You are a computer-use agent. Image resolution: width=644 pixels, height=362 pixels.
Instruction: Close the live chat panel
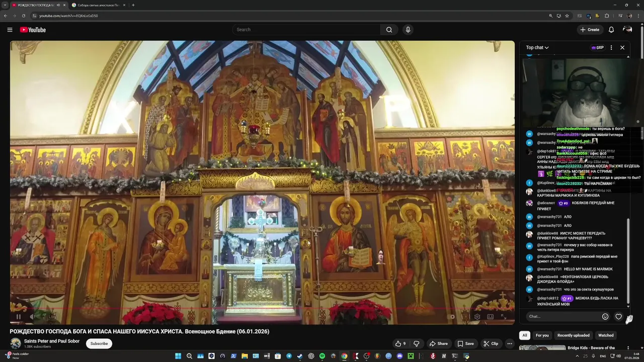(622, 48)
